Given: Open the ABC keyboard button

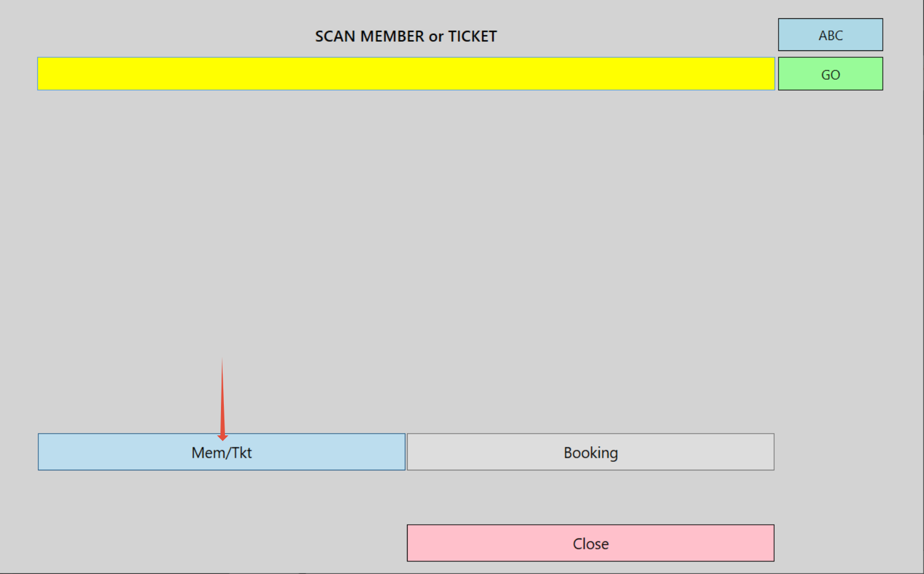Looking at the screenshot, I should (x=830, y=35).
